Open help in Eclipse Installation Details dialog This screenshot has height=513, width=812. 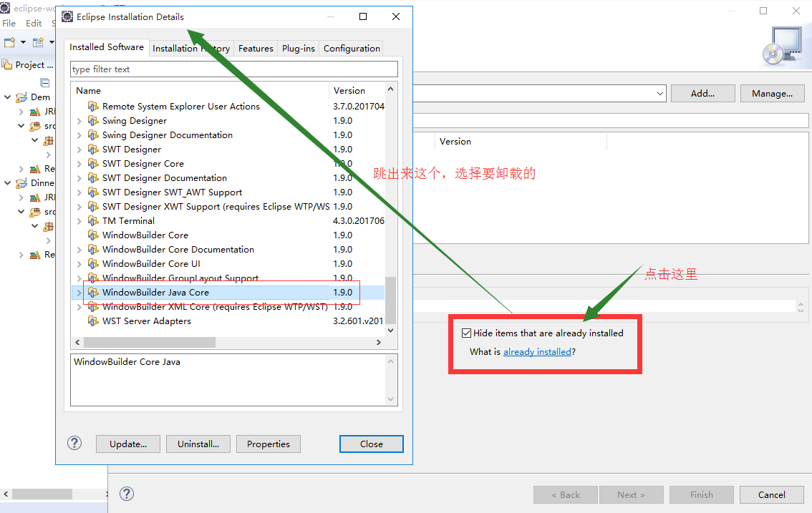pos(74,443)
